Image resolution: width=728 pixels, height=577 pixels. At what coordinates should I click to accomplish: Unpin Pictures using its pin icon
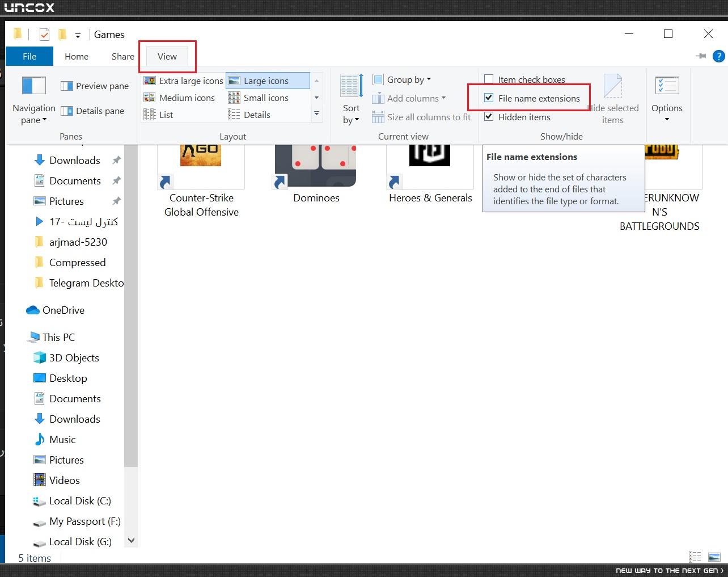coord(116,201)
